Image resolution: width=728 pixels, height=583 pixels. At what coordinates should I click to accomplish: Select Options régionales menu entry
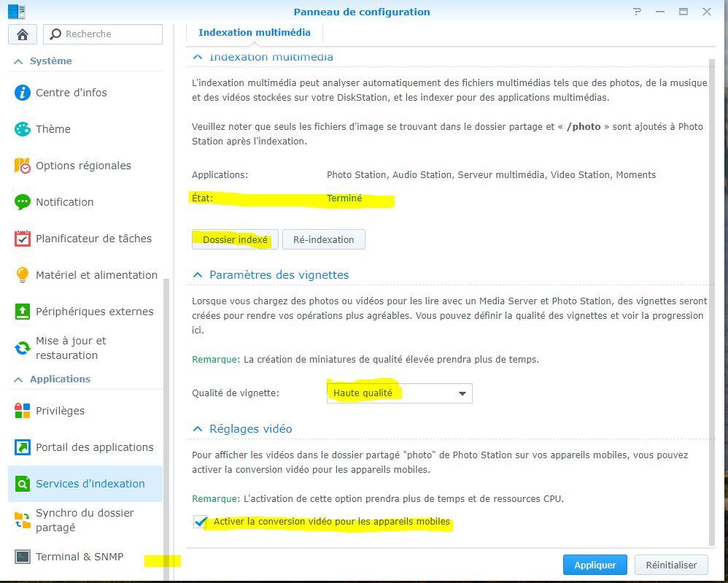[x=85, y=166]
